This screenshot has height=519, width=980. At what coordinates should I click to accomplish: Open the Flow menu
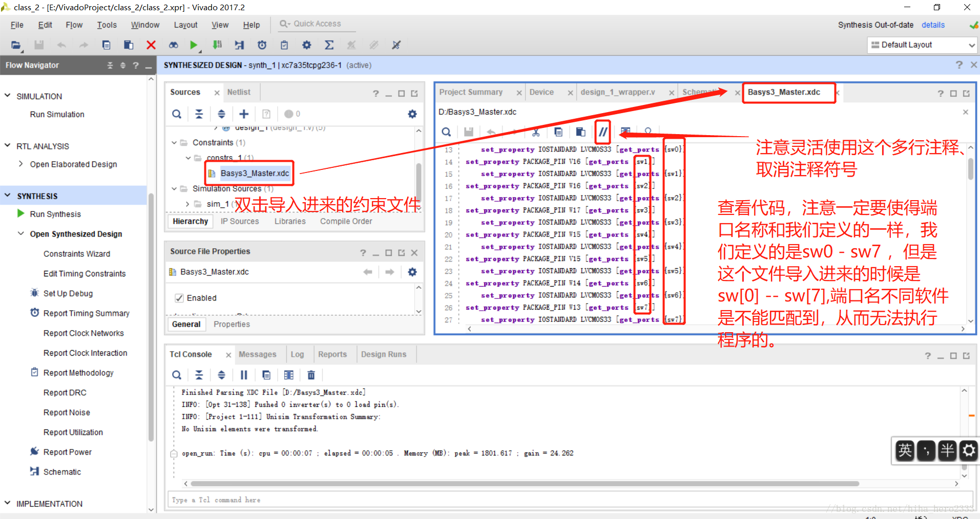pos(74,25)
